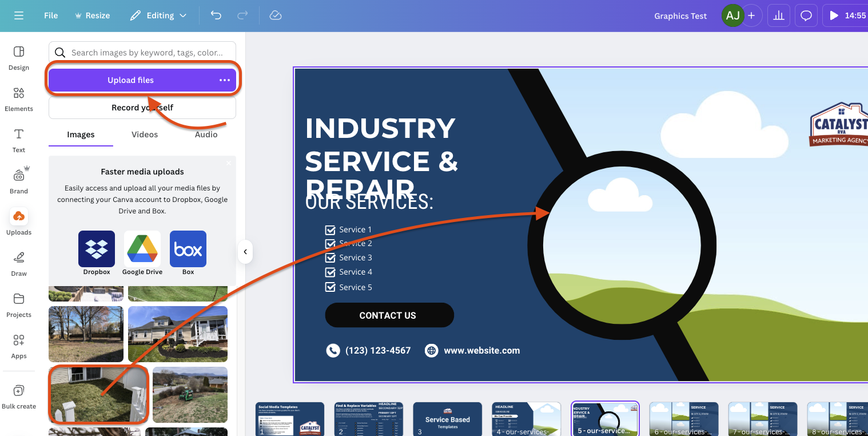
Task: Select the CONTACT US button shape
Action: coord(389,315)
